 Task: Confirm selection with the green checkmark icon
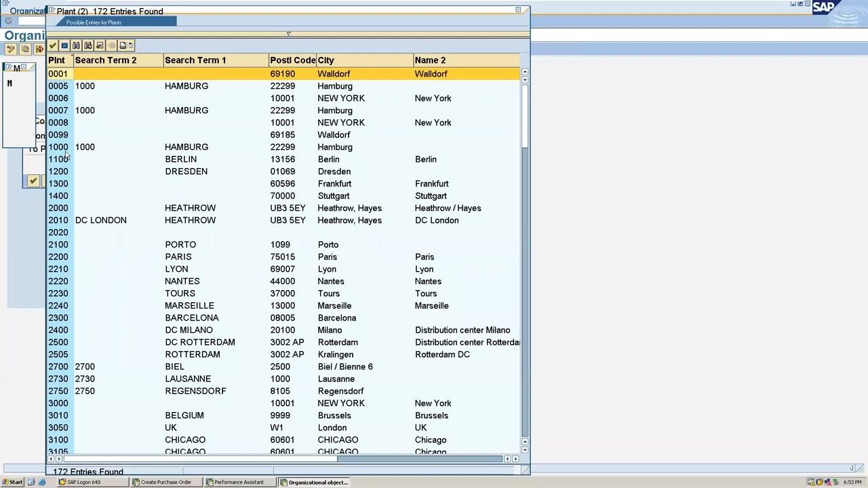click(x=53, y=45)
